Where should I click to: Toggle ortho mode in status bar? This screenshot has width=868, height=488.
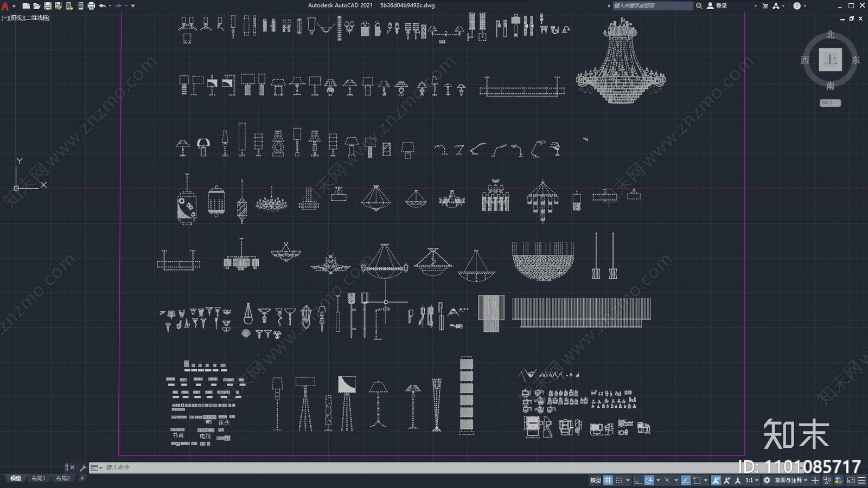coord(638,480)
